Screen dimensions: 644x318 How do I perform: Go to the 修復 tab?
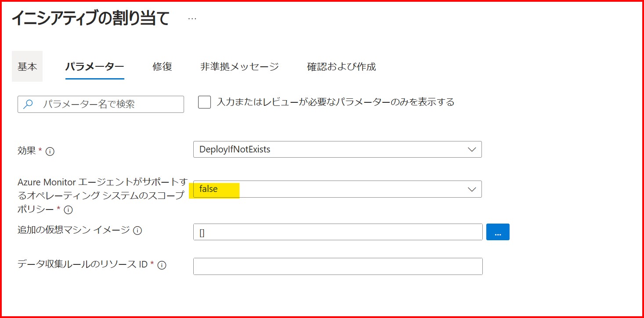pos(162,66)
